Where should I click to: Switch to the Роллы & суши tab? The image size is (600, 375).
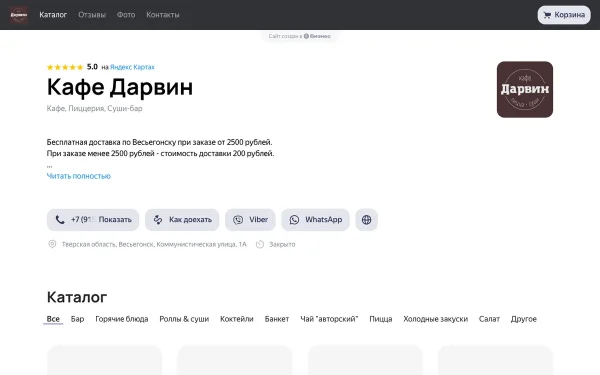(184, 319)
